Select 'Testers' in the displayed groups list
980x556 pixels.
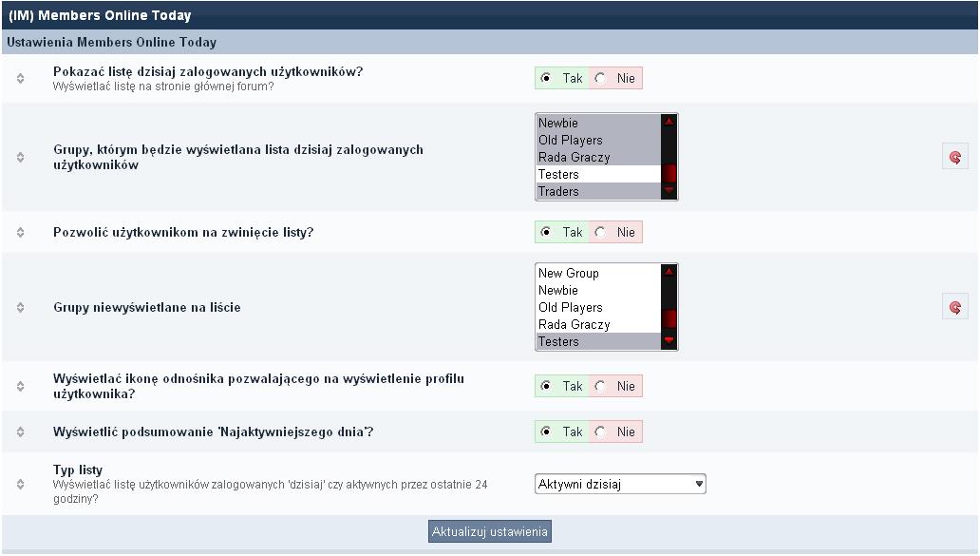tap(597, 175)
